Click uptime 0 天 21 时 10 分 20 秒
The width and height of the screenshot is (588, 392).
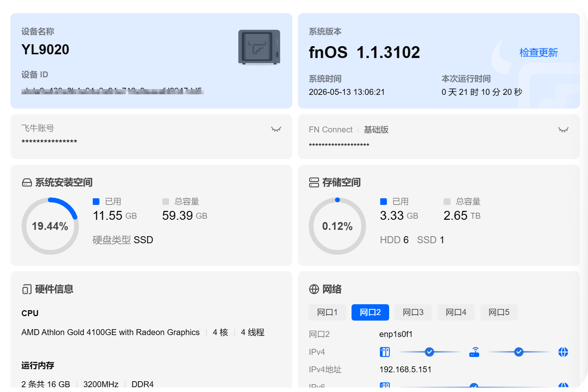pyautogui.click(x=482, y=92)
